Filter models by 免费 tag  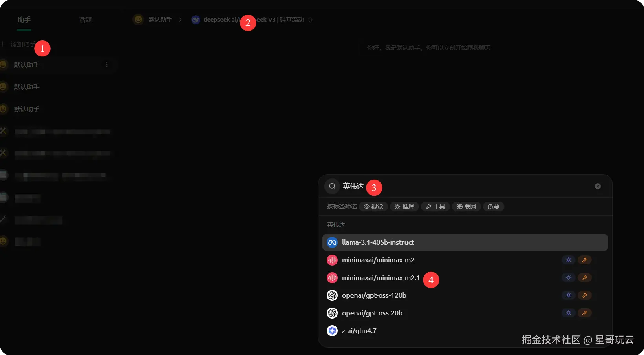tap(493, 207)
